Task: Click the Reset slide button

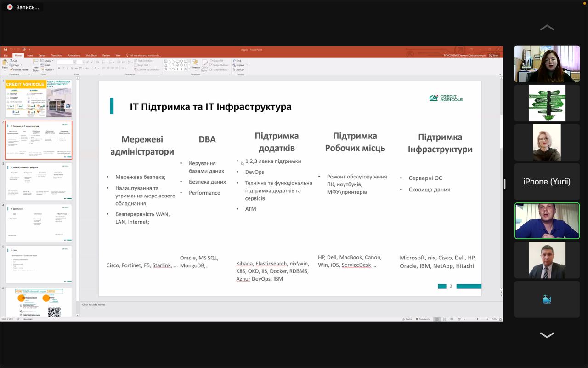Action: (x=47, y=65)
